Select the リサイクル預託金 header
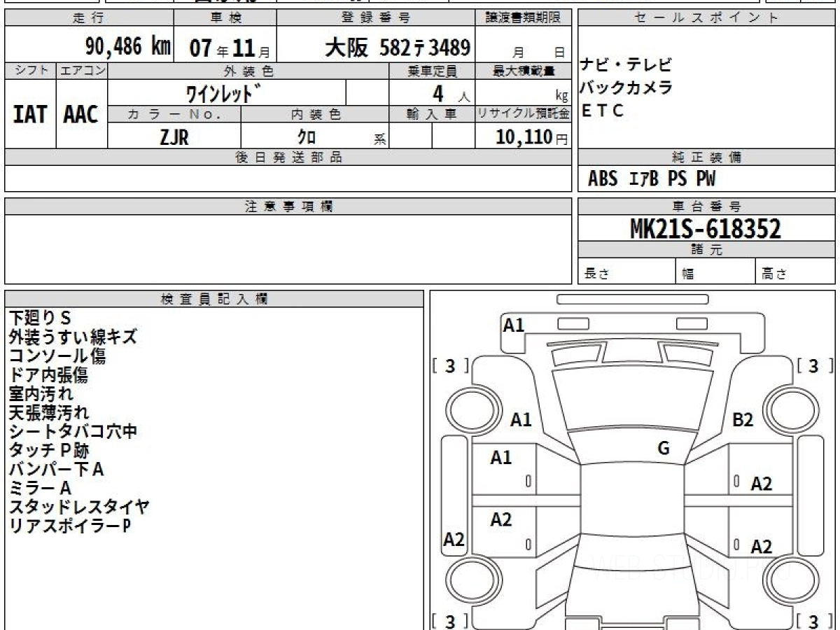The width and height of the screenshot is (840, 630). 524,114
